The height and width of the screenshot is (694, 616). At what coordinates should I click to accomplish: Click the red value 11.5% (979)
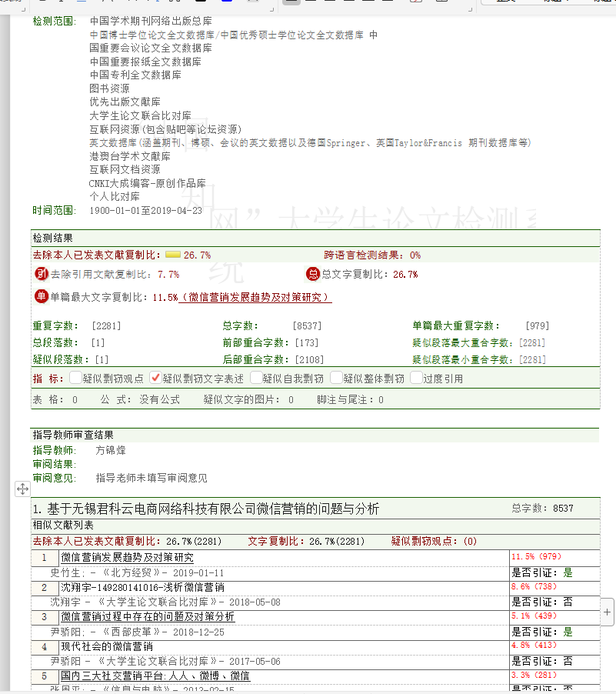(x=536, y=556)
